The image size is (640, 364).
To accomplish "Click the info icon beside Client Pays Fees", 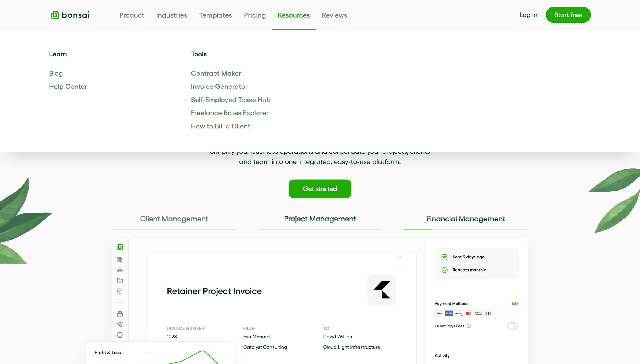I will (469, 326).
